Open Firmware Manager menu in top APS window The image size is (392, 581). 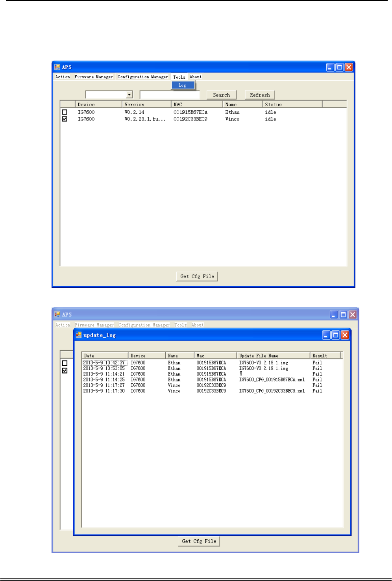click(94, 77)
